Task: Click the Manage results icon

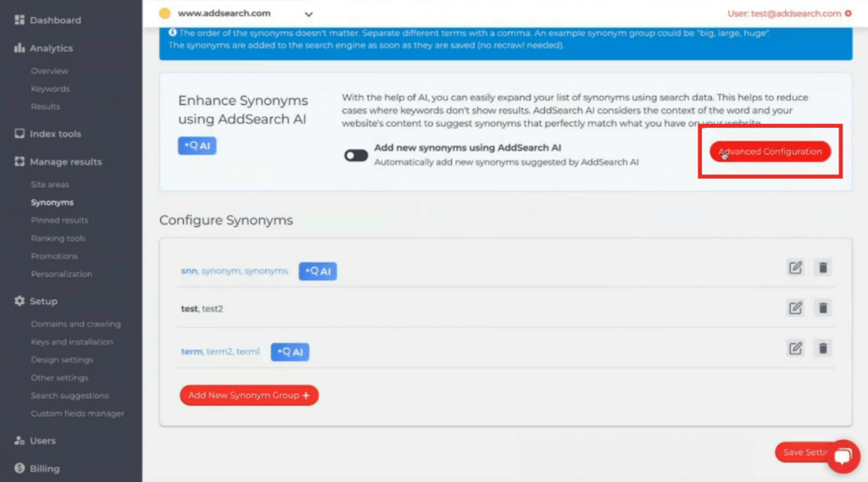Action: click(19, 162)
